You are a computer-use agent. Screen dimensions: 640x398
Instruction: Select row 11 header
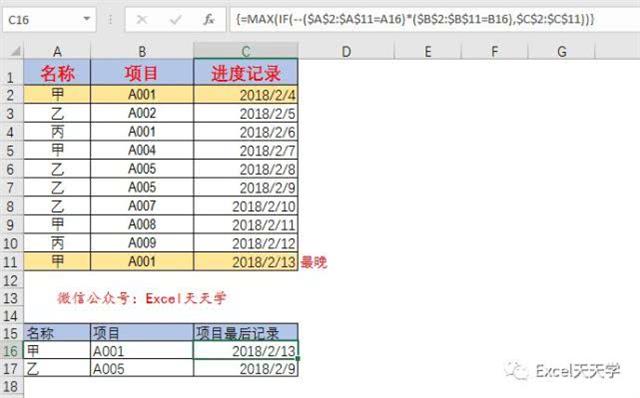[11, 262]
